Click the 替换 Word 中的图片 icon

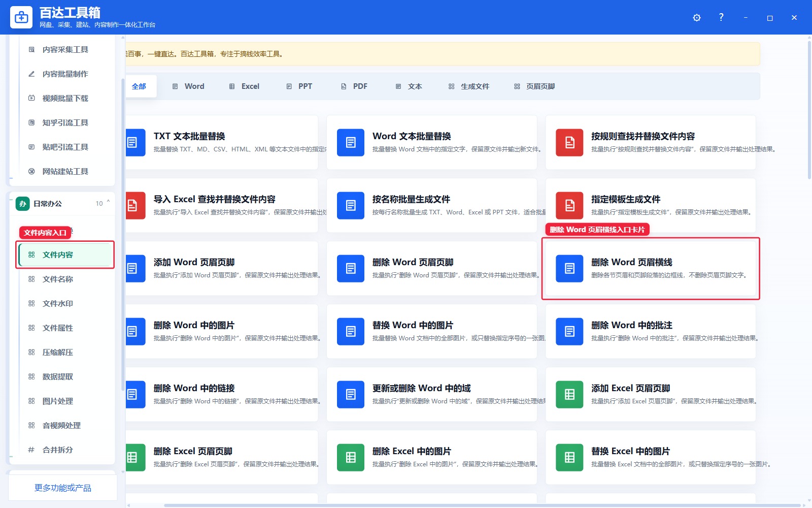351,331
